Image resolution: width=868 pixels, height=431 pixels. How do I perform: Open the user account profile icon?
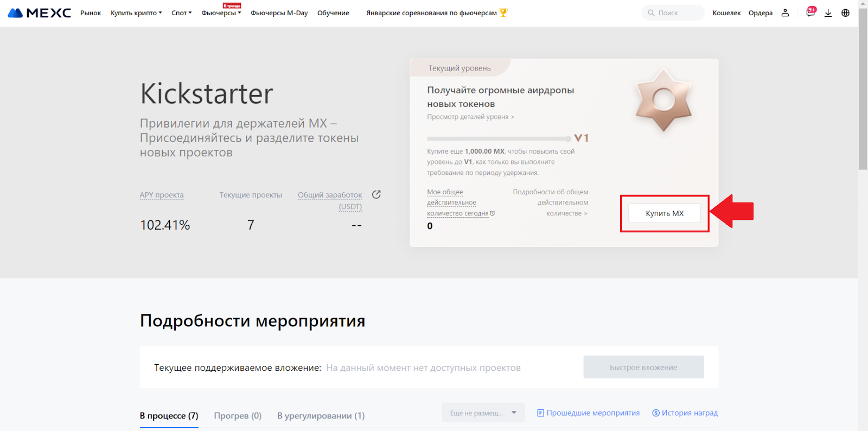point(785,13)
